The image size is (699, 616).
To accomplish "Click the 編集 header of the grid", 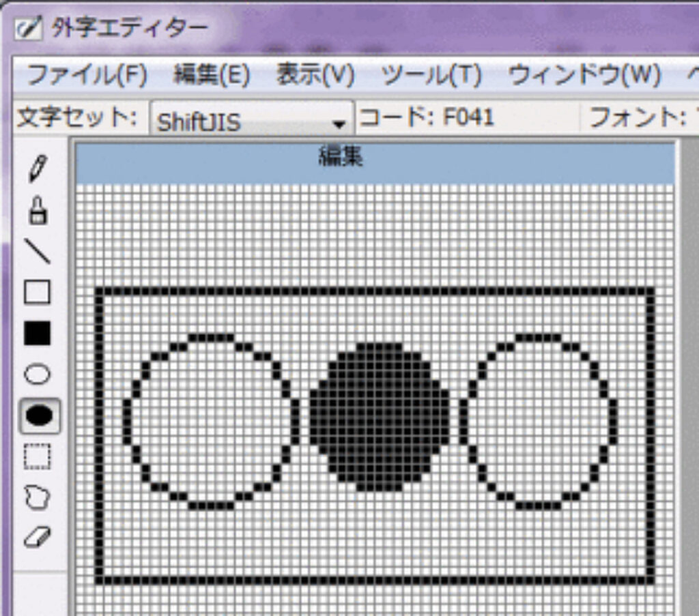I will click(375, 162).
